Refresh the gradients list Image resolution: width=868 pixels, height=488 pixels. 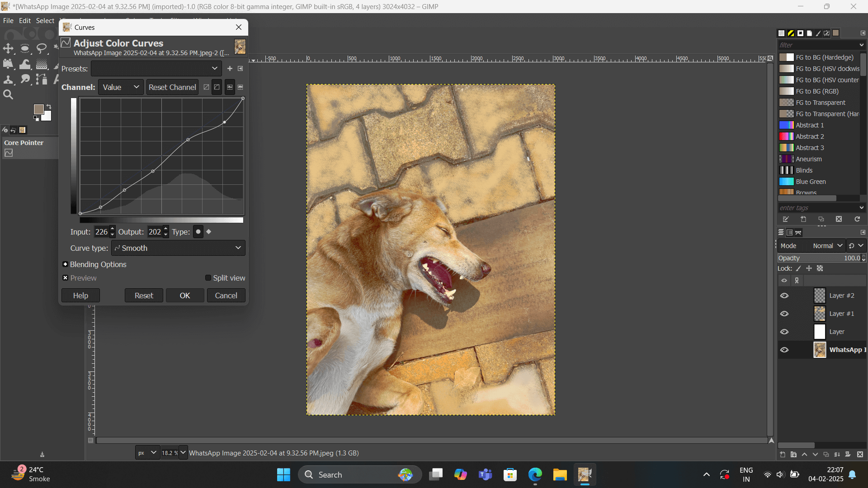coord(857,219)
